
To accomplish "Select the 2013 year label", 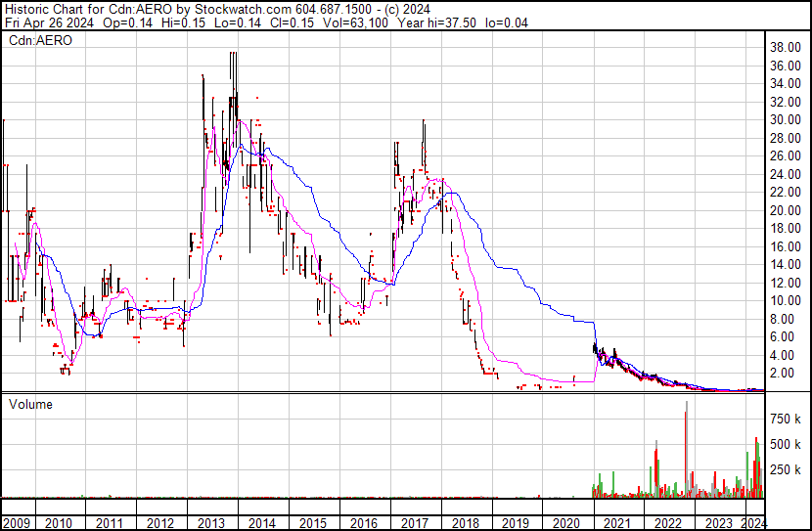I will tap(210, 523).
